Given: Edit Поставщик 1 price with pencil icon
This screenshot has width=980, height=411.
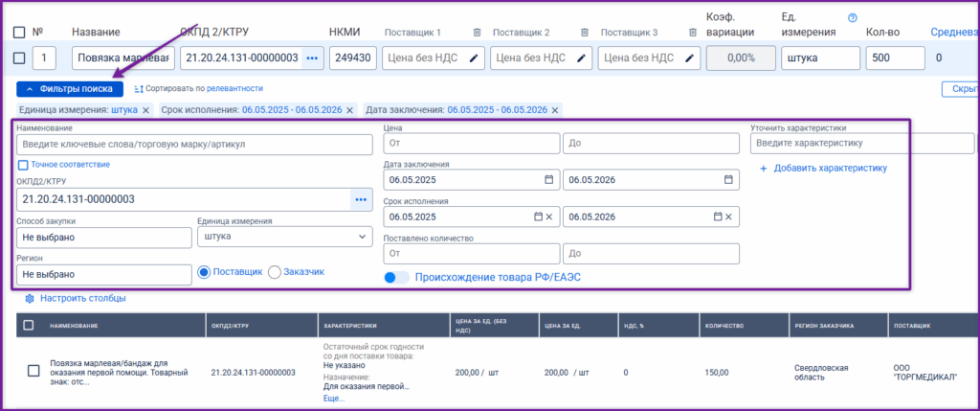Looking at the screenshot, I should [474, 58].
